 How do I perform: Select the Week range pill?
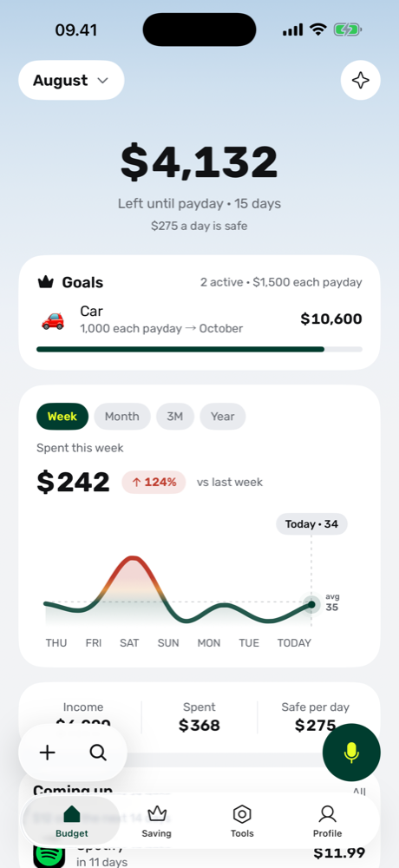click(62, 417)
